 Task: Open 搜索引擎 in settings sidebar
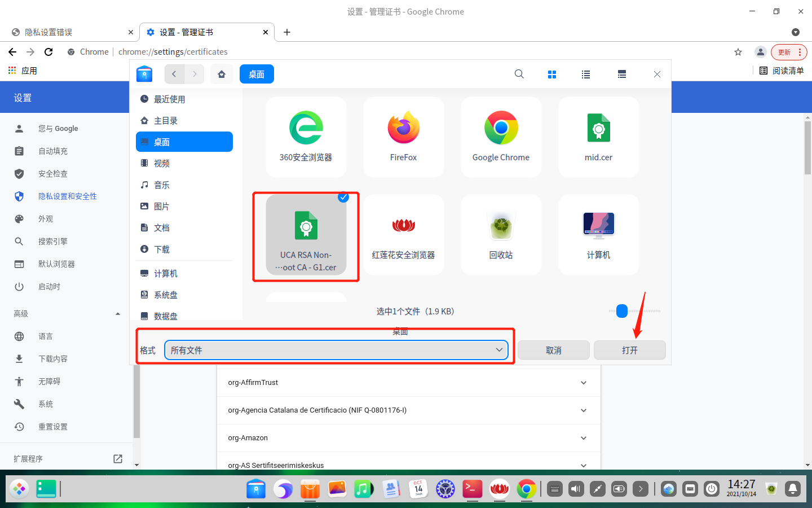click(x=66, y=242)
